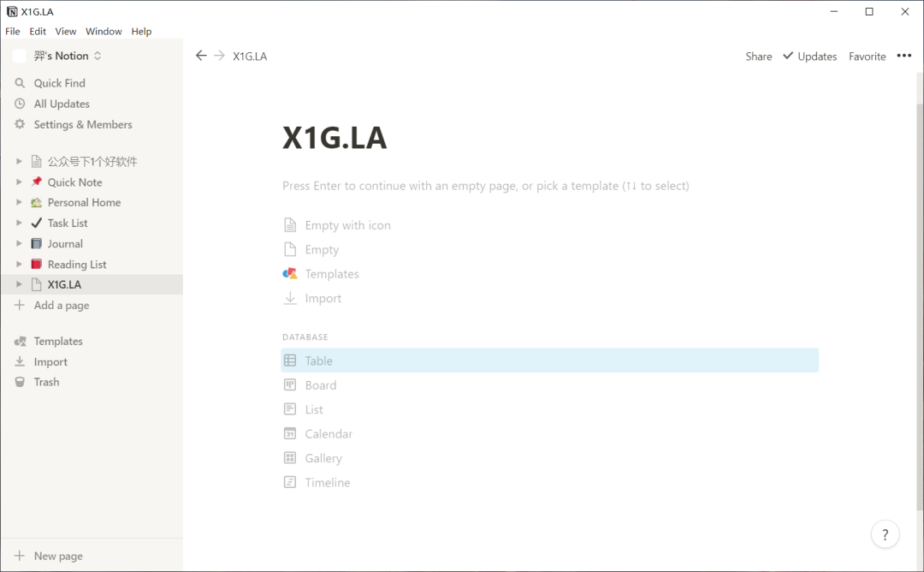924x572 pixels.
Task: Click the Share button
Action: pyautogui.click(x=758, y=57)
